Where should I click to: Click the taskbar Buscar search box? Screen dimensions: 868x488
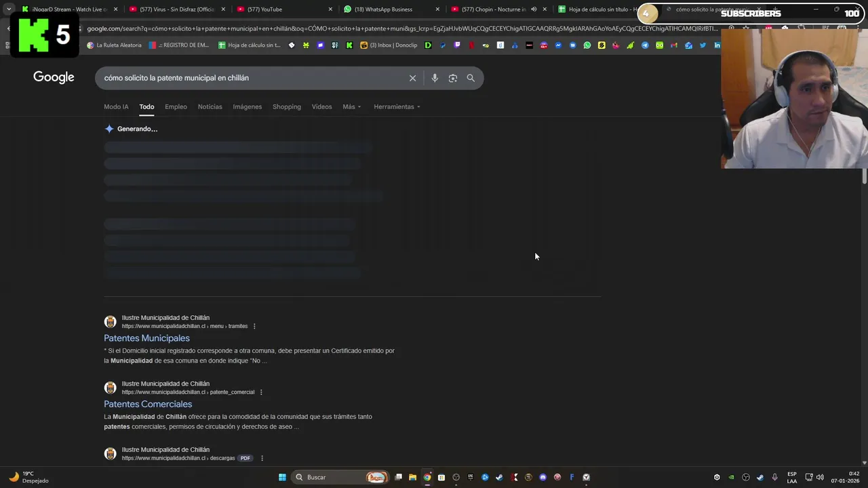pyautogui.click(x=340, y=477)
